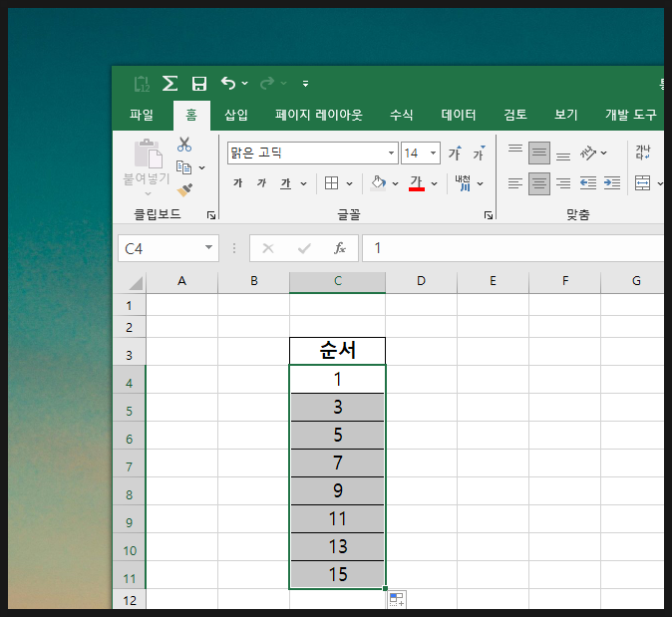Save the workbook with the floppy disk icon
The width and height of the screenshot is (672, 617).
[198, 84]
